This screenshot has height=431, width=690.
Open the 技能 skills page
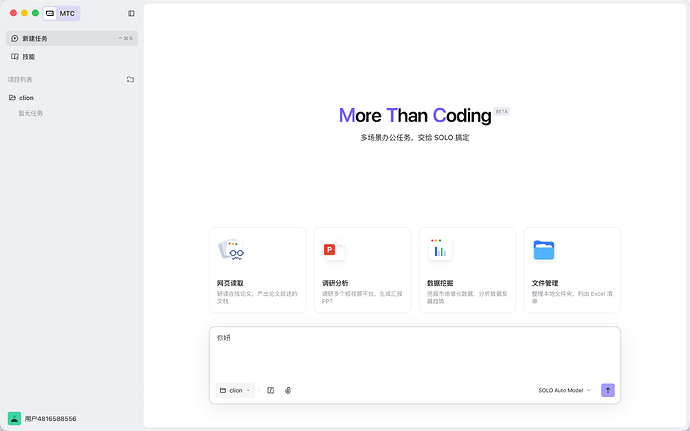point(28,57)
